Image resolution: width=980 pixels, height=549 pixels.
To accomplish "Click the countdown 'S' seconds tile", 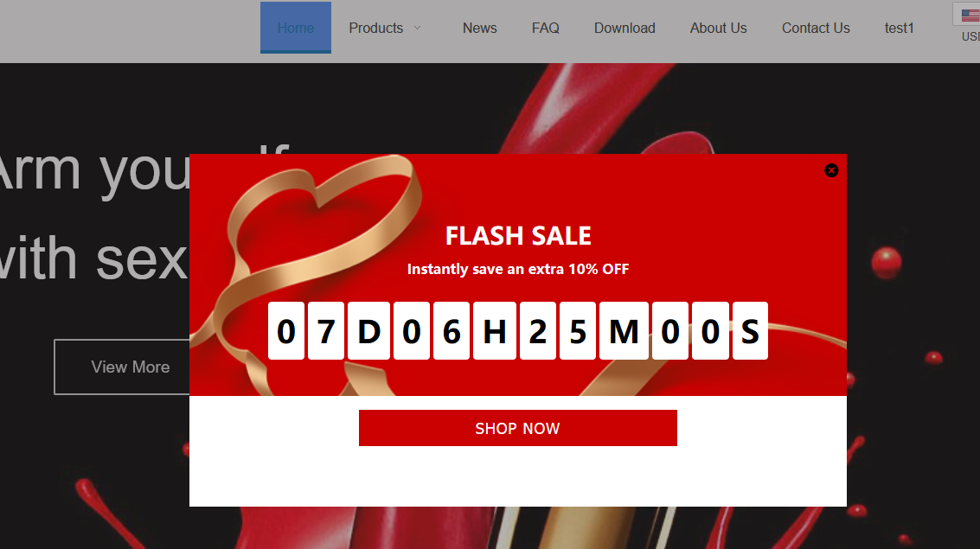I will click(750, 330).
